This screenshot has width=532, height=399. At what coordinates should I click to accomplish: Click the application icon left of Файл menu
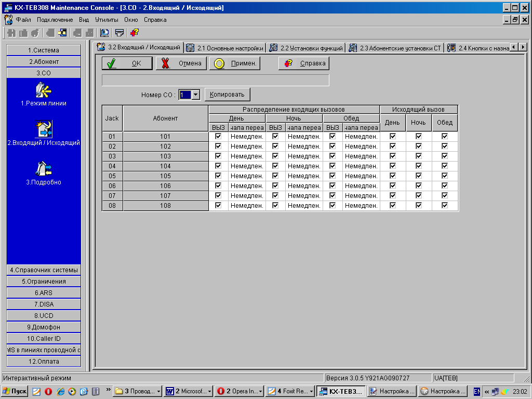pos(8,20)
